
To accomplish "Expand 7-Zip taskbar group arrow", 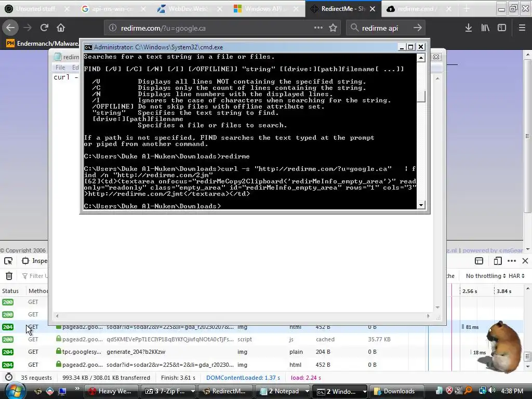I will click(193, 391).
